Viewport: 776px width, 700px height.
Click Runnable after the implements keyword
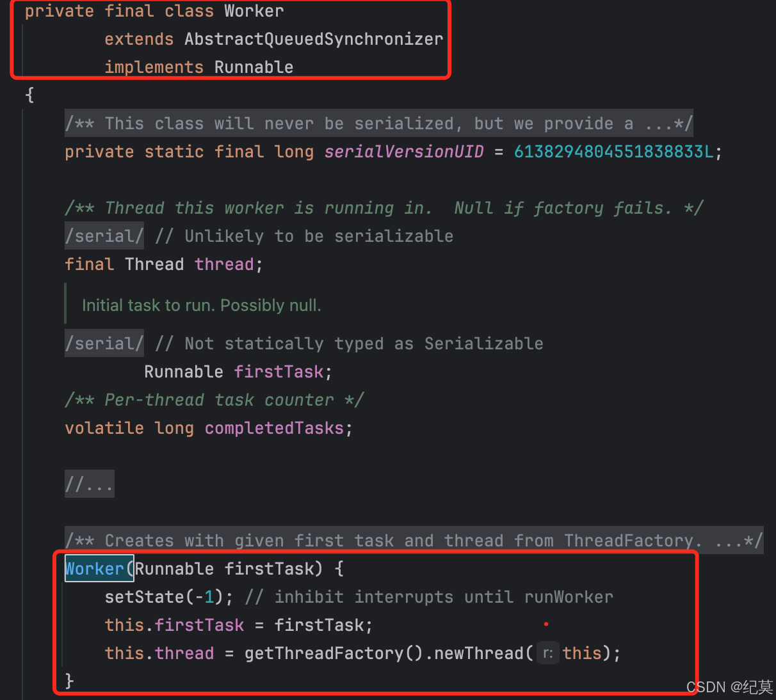click(x=254, y=67)
